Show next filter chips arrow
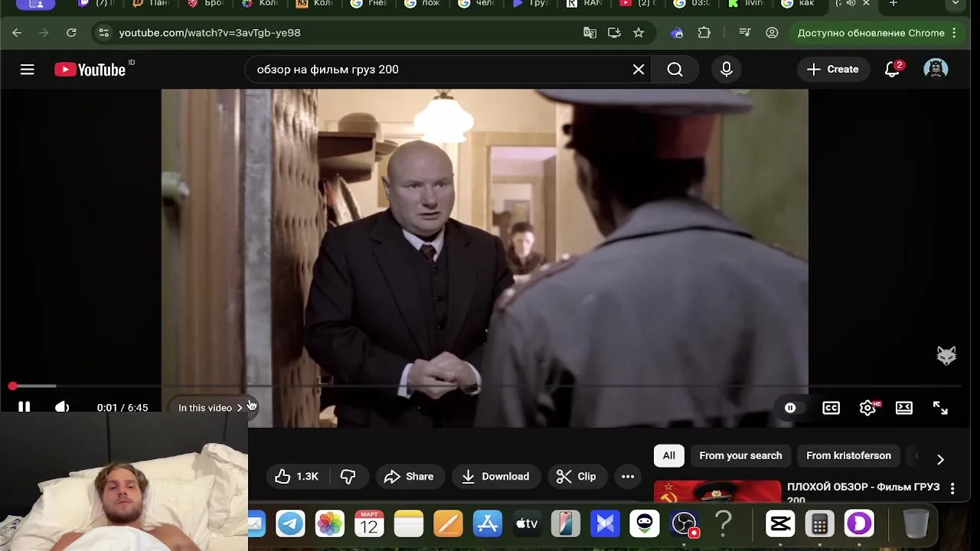Image resolution: width=980 pixels, height=551 pixels. coord(940,459)
